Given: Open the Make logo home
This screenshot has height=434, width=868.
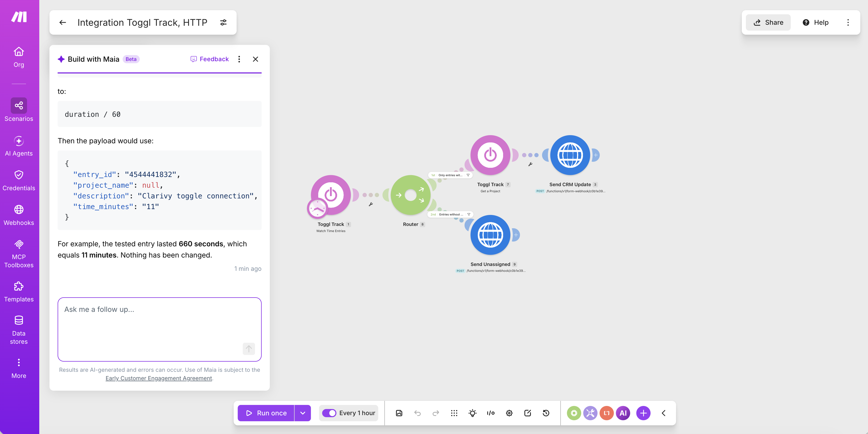Looking at the screenshot, I should (19, 17).
